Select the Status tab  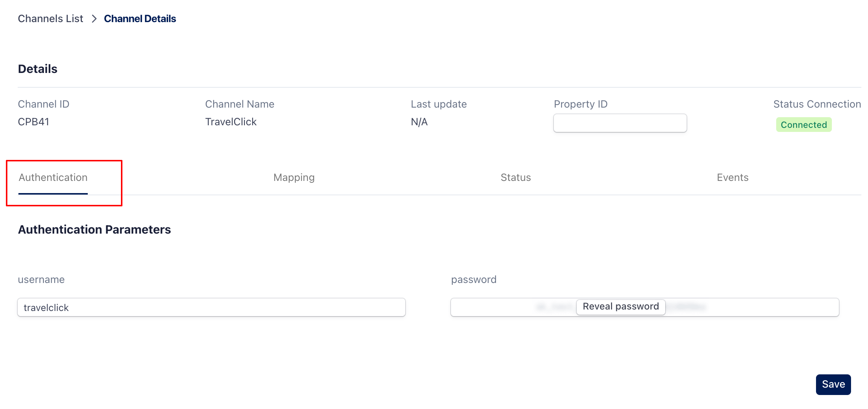[x=515, y=178]
